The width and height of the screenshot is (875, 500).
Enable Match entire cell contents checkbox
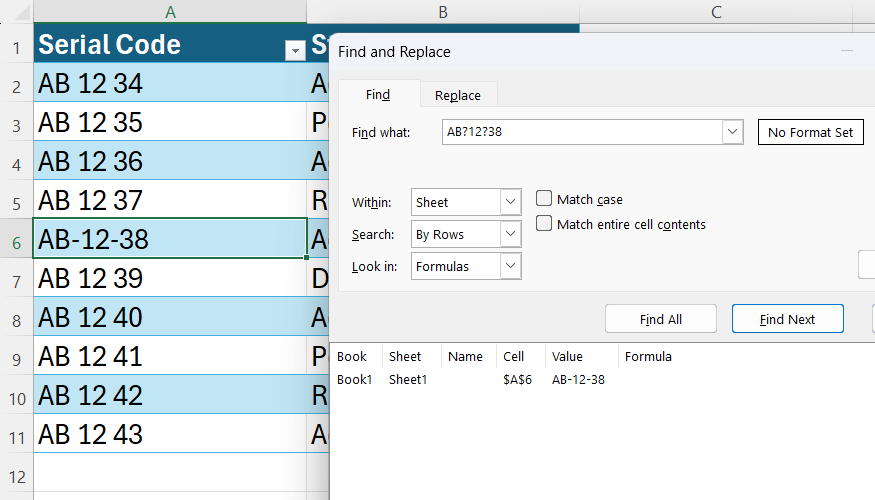point(544,224)
